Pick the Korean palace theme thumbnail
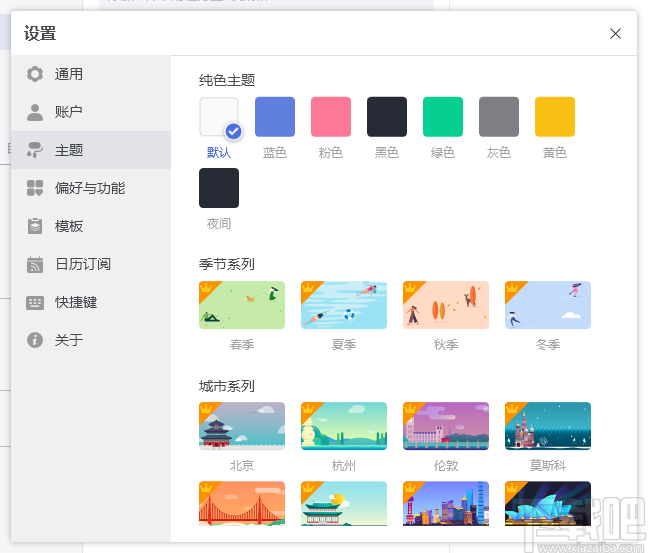 tap(344, 503)
